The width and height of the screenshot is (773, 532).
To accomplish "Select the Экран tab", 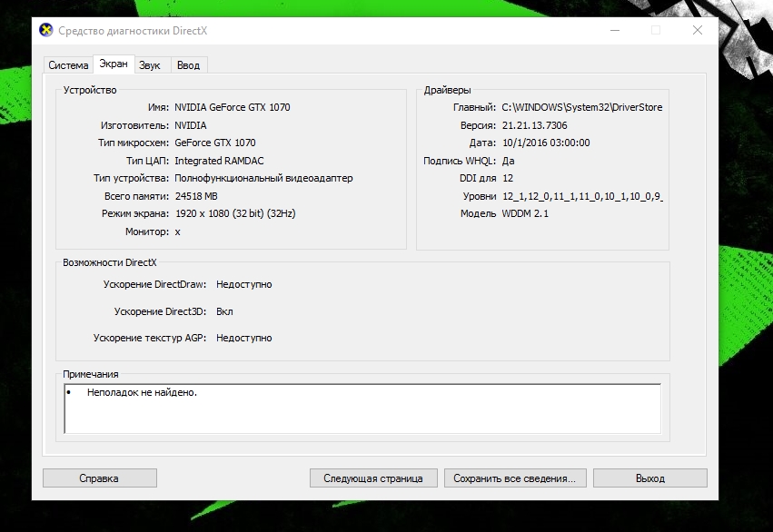I will [114, 64].
